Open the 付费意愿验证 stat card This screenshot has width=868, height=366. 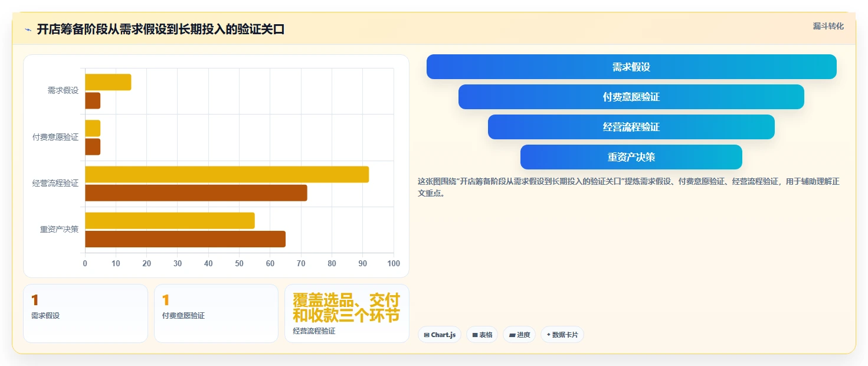[x=216, y=313]
